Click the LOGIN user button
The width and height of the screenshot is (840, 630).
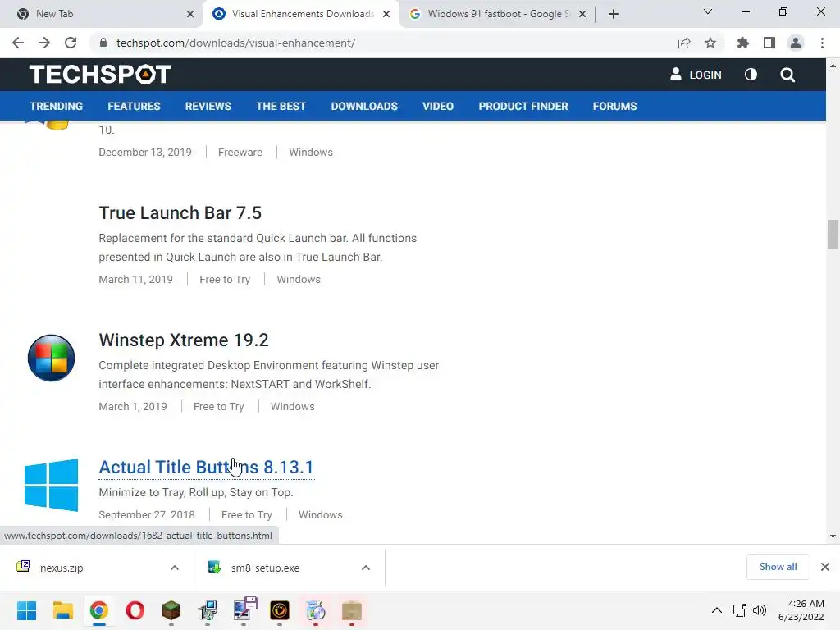[696, 75]
